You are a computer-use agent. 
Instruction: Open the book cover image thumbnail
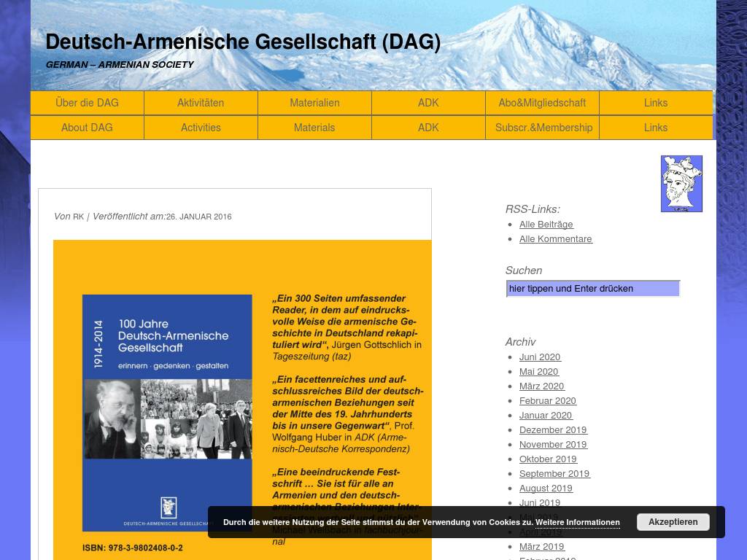click(167, 412)
